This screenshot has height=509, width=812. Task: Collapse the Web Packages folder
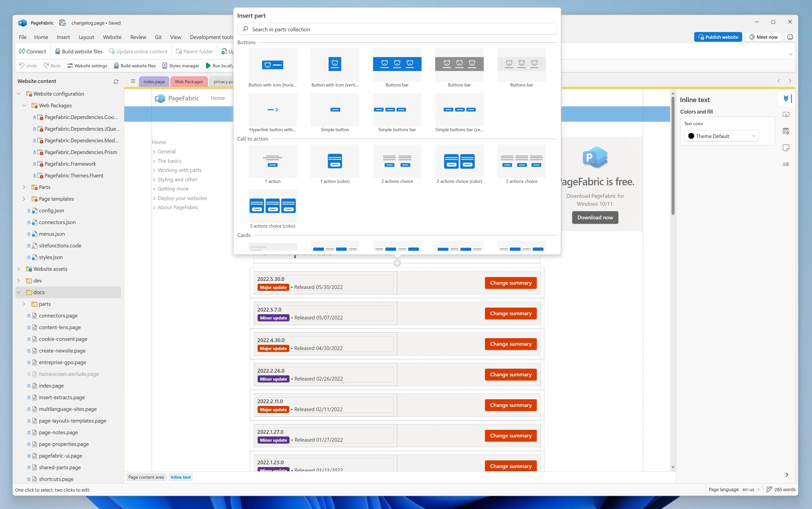click(24, 105)
